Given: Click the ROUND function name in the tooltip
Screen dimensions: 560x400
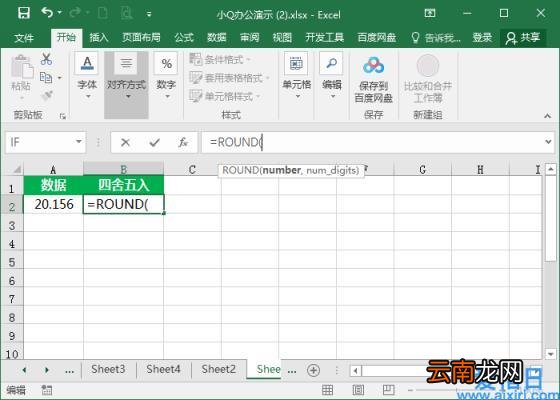Looking at the screenshot, I should point(240,170).
